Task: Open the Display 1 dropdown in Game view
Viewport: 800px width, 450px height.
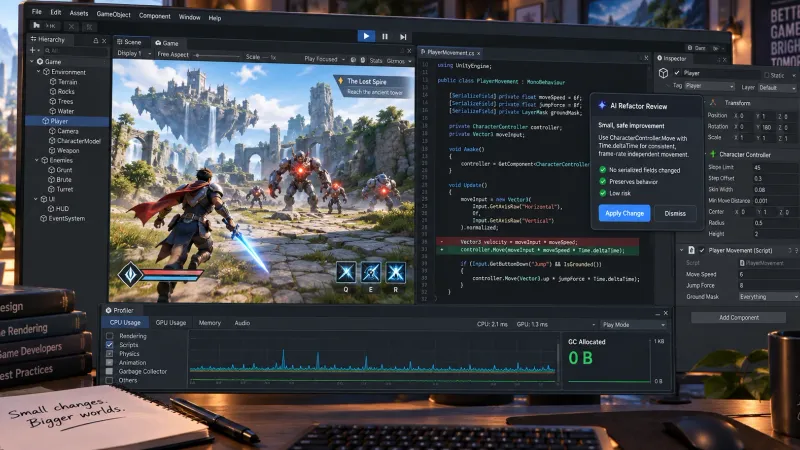Action: click(x=134, y=53)
